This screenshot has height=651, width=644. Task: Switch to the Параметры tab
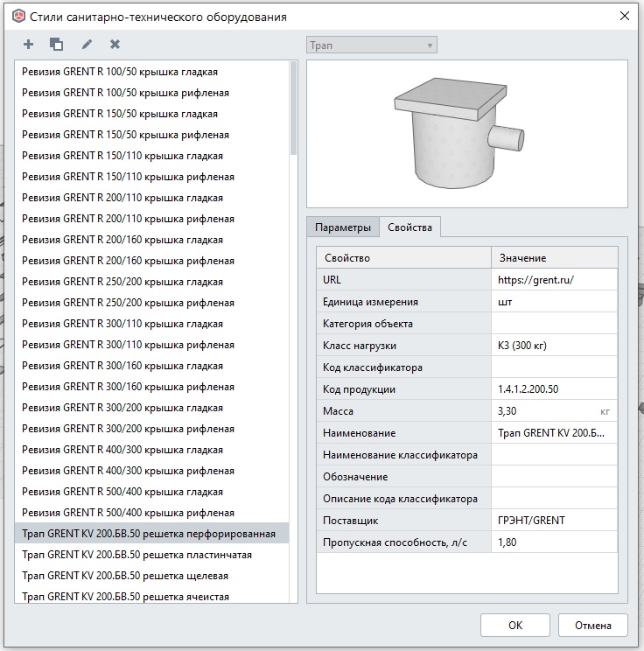click(343, 227)
